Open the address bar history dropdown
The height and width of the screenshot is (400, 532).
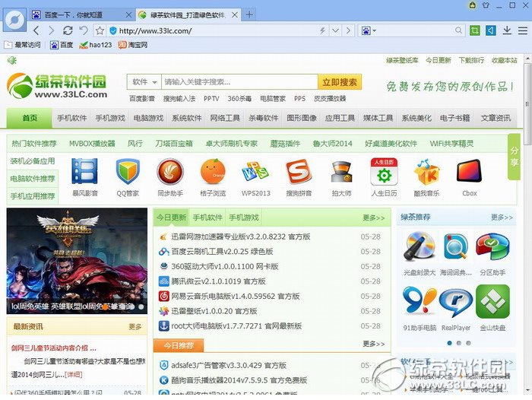(x=335, y=31)
